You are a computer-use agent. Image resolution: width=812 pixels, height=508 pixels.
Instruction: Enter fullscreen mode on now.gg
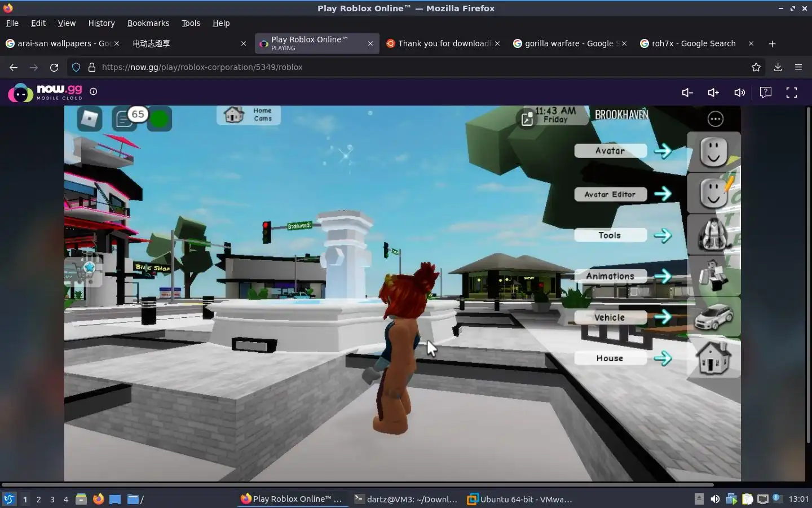(792, 93)
